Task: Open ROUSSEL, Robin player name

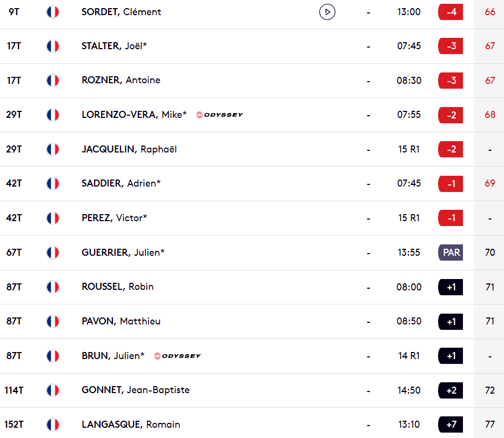Action: coord(118,287)
